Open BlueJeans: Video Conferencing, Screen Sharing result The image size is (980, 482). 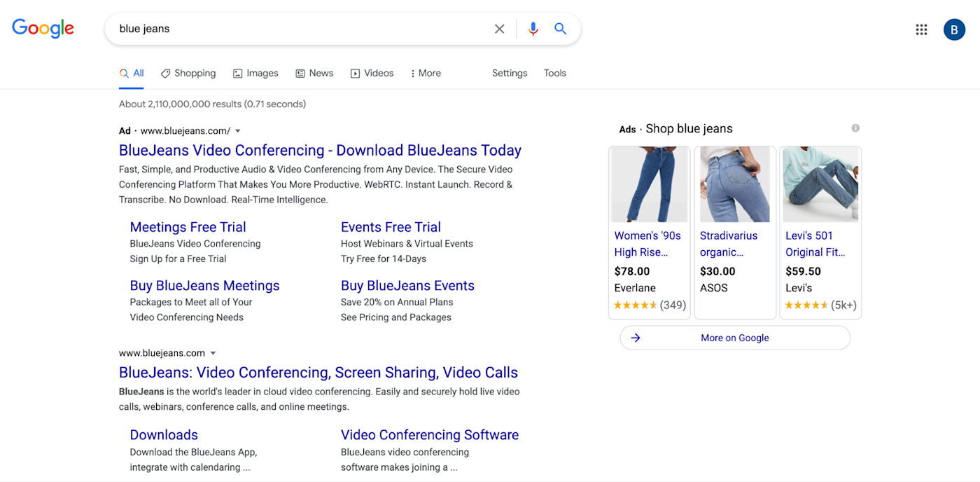click(x=318, y=373)
